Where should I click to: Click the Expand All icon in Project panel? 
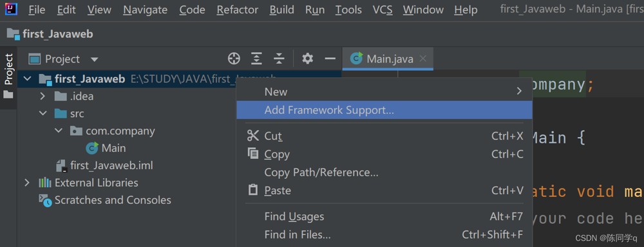(256, 59)
